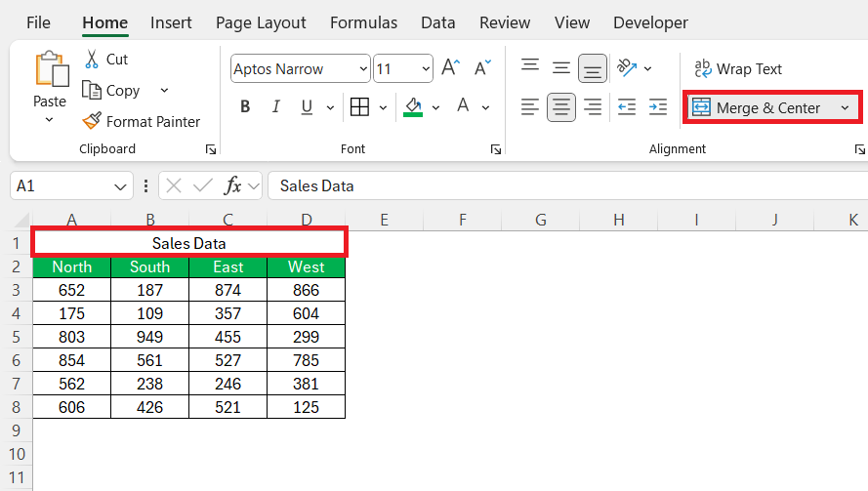Open Clipboard dialog launcher
This screenshot has width=868, height=491.
211,149
